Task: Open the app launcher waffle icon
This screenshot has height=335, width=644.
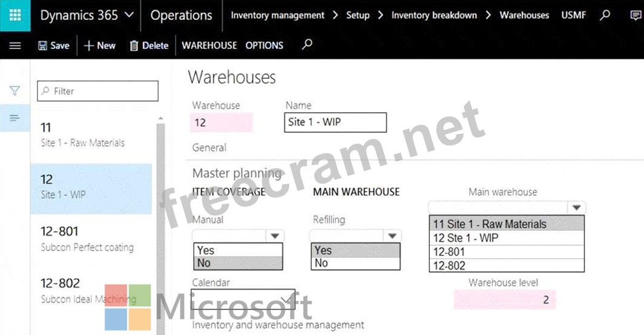Action: (15, 15)
